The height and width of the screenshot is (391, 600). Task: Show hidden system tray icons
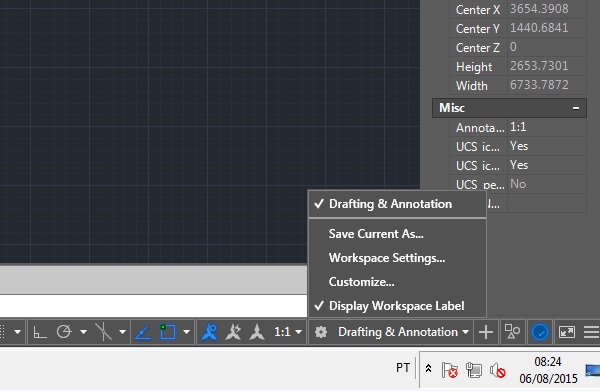point(429,368)
